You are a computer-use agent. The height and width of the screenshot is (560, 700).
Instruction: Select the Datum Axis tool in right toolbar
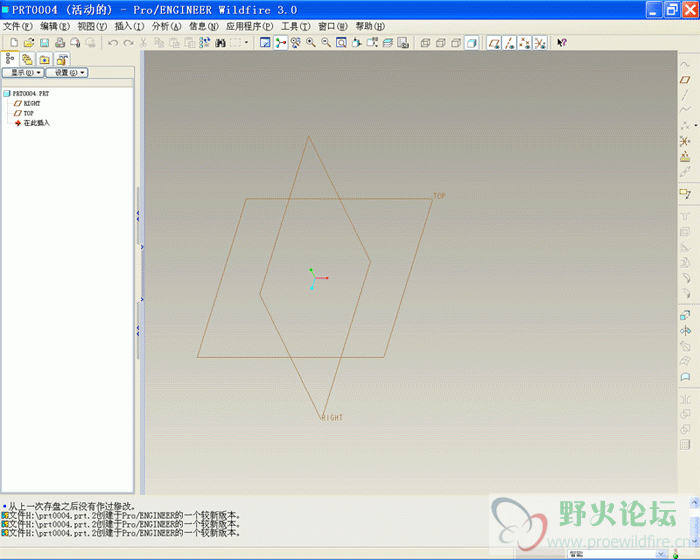click(x=685, y=95)
